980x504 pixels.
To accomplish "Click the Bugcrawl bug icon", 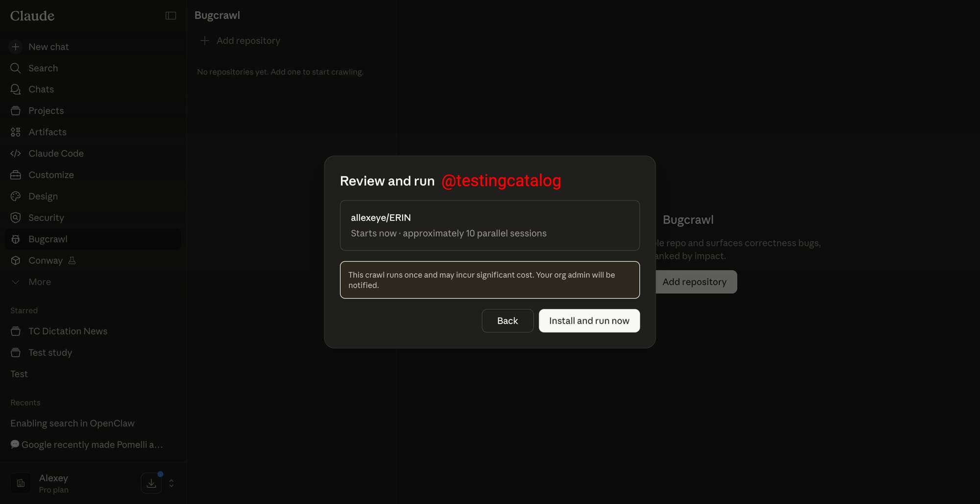I will [x=16, y=239].
